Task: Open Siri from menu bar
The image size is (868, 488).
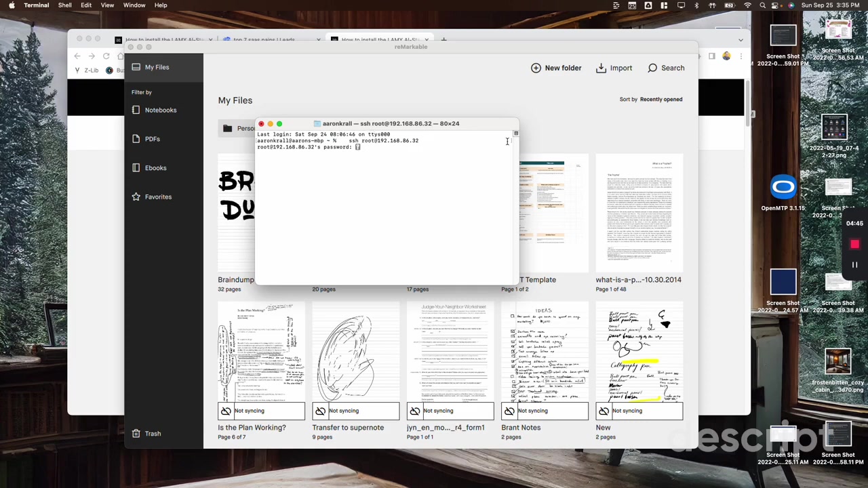Action: click(x=791, y=5)
